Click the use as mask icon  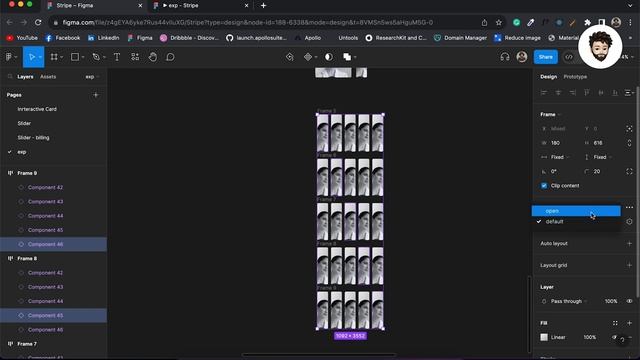coord(329,57)
